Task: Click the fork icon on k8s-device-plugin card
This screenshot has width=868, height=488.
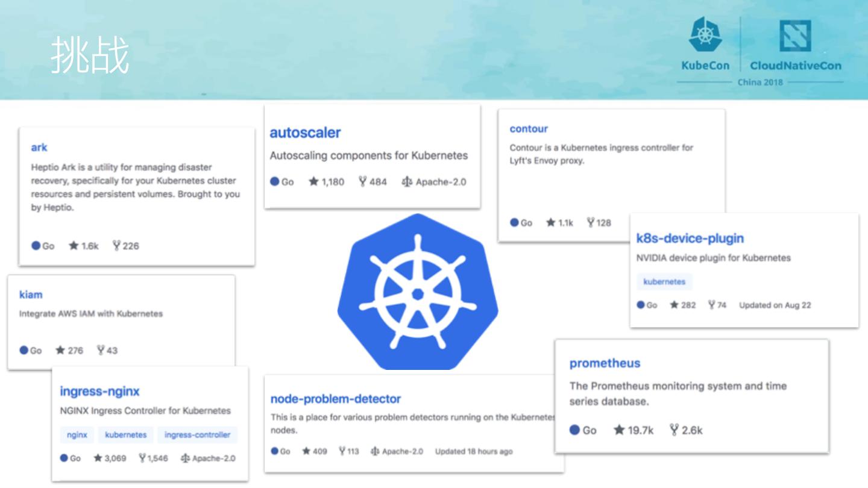Action: [712, 305]
